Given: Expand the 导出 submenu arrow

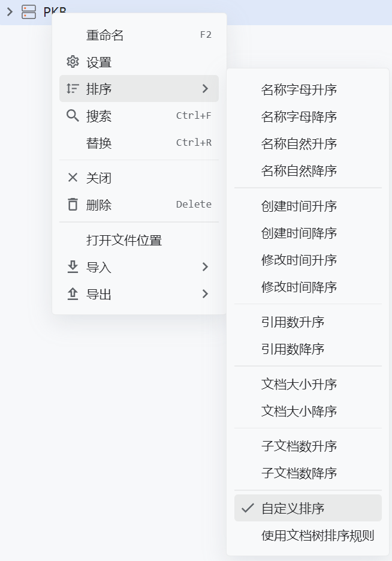Looking at the screenshot, I should tap(205, 294).
